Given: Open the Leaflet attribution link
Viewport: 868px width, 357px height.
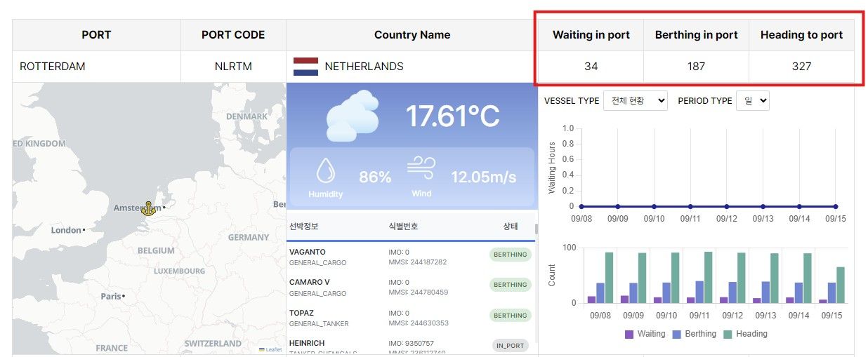Looking at the screenshot, I should (x=273, y=349).
